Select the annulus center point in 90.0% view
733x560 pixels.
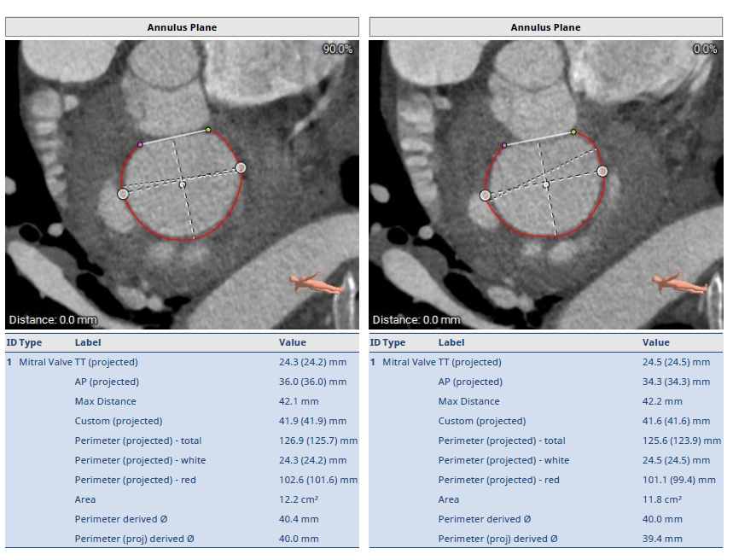182,184
